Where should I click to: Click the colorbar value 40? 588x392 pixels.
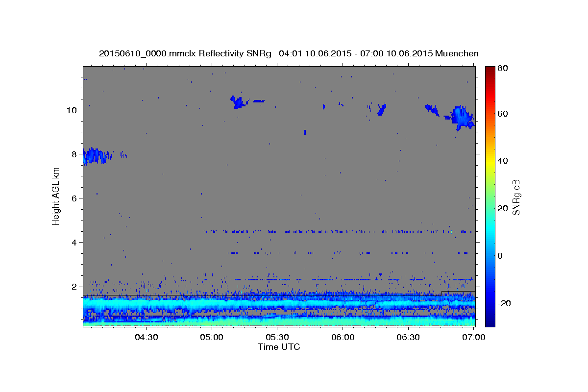502,161
